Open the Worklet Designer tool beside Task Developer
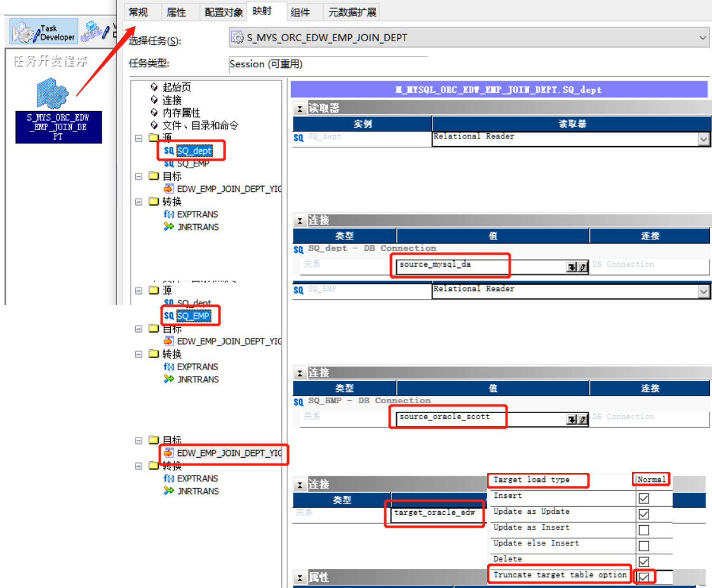Screen dimensions: 712x588 pos(95,31)
